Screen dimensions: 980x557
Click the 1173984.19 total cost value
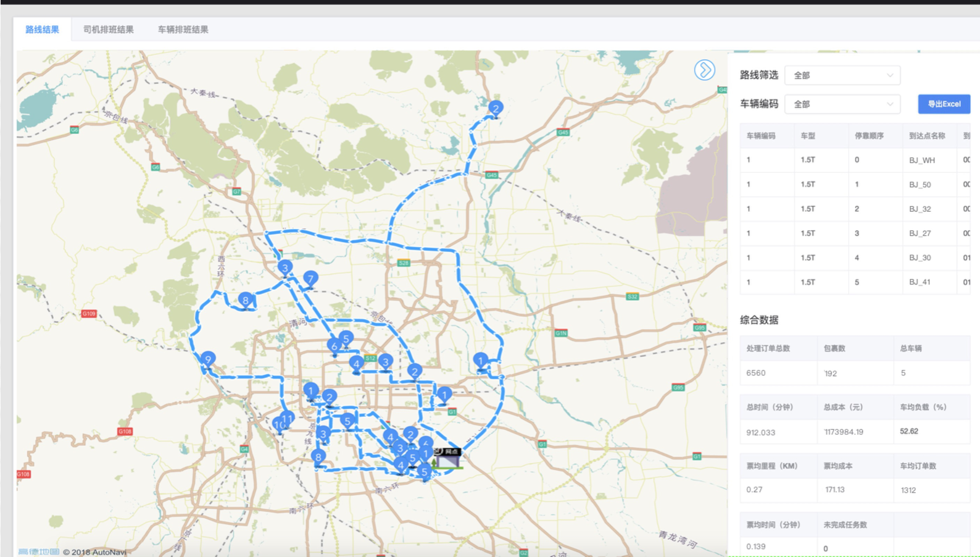tap(845, 432)
